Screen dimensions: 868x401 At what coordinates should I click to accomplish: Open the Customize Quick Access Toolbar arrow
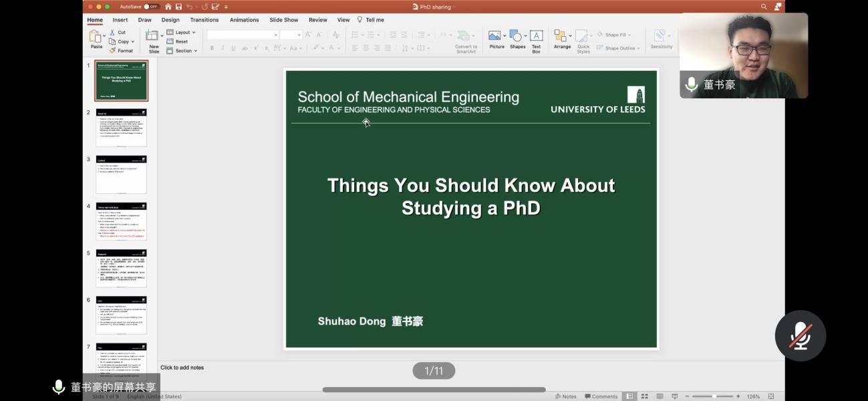[x=226, y=7]
